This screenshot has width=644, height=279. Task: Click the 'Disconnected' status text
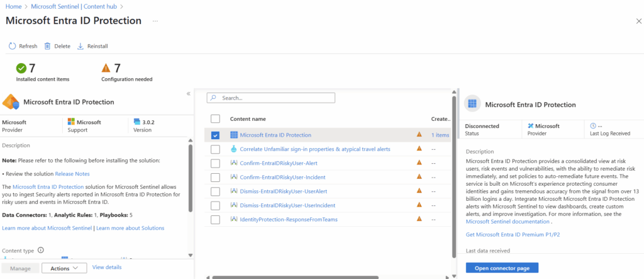click(x=482, y=126)
